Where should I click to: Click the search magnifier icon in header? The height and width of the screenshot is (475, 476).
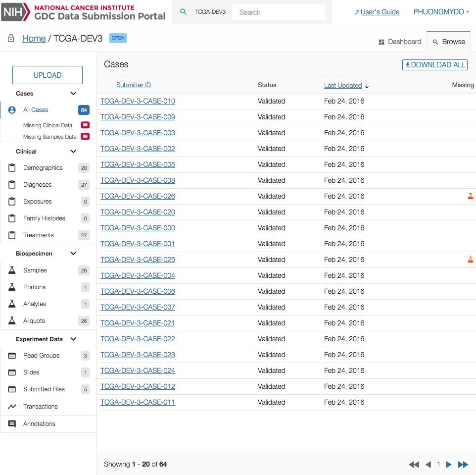183,12
